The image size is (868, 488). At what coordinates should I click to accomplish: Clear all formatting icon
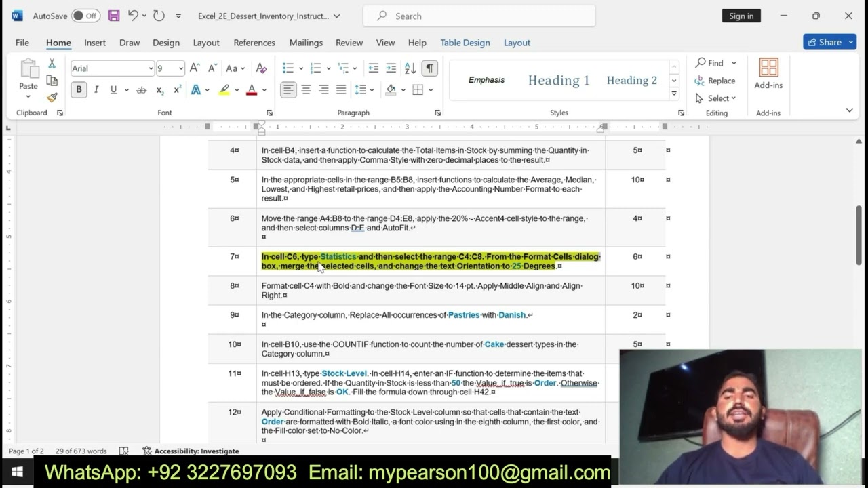261,68
